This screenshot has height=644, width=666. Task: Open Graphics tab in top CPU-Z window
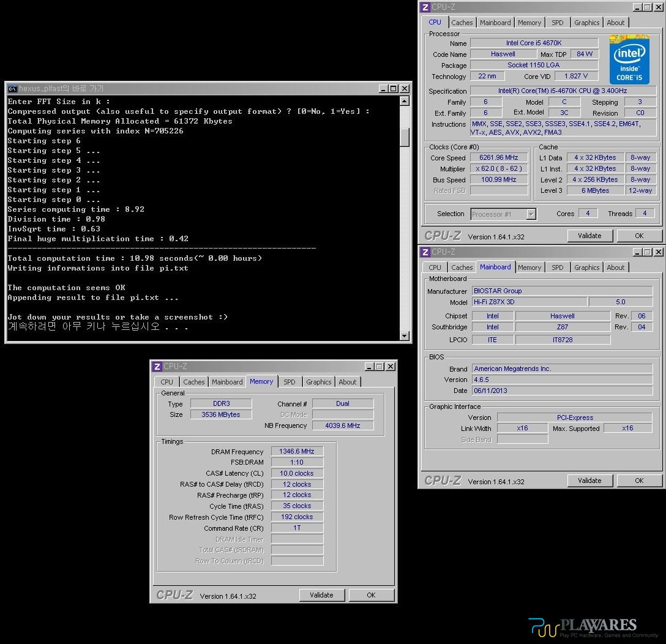click(x=586, y=23)
